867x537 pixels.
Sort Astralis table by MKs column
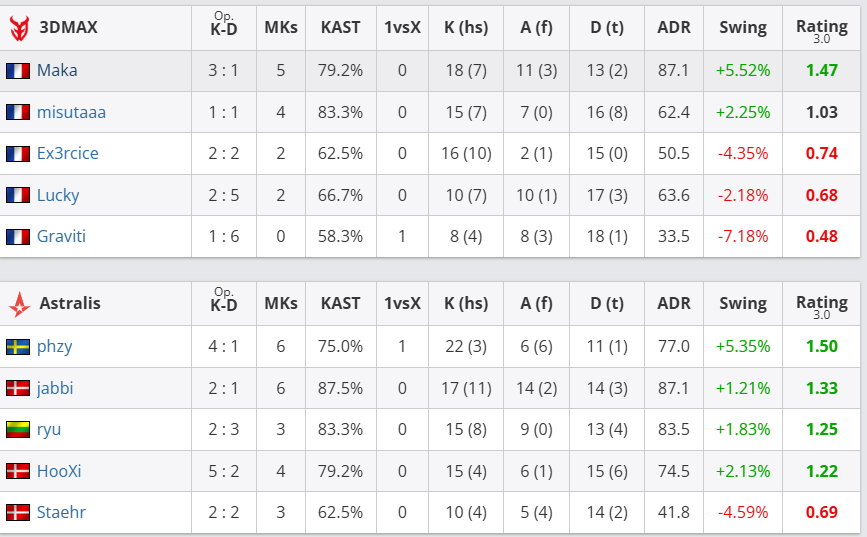(281, 304)
